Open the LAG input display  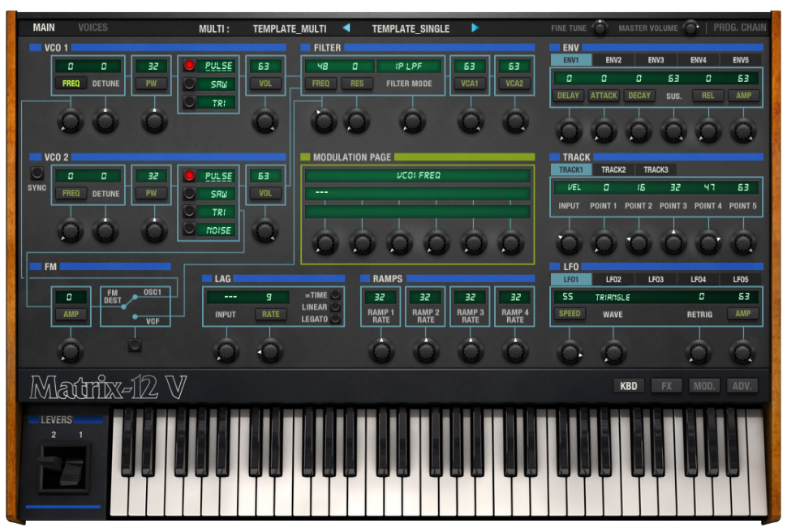click(x=230, y=297)
